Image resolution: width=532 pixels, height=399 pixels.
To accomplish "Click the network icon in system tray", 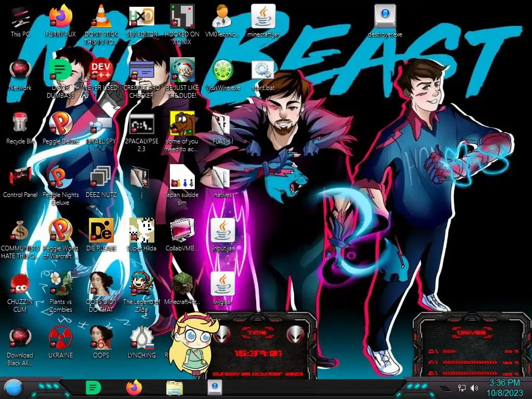I will 462,388.
